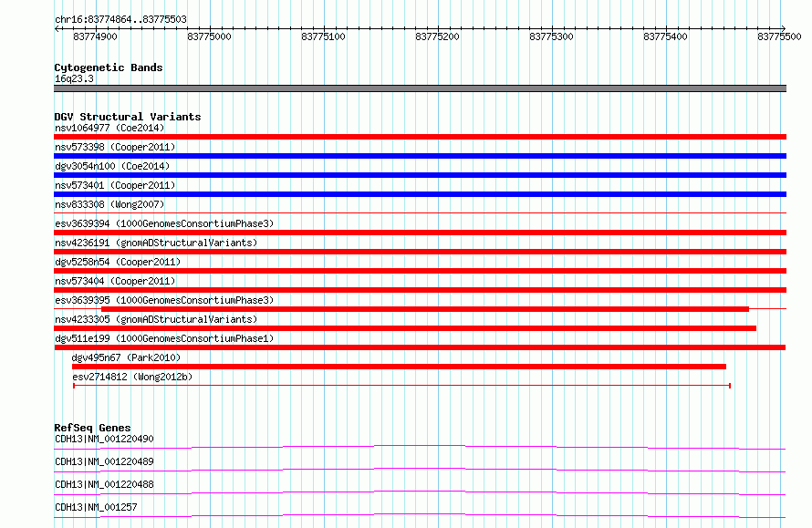This screenshot has height=528, width=812.
Task: Click the nsv573404 (Cooper2011) label
Action: tap(115, 281)
